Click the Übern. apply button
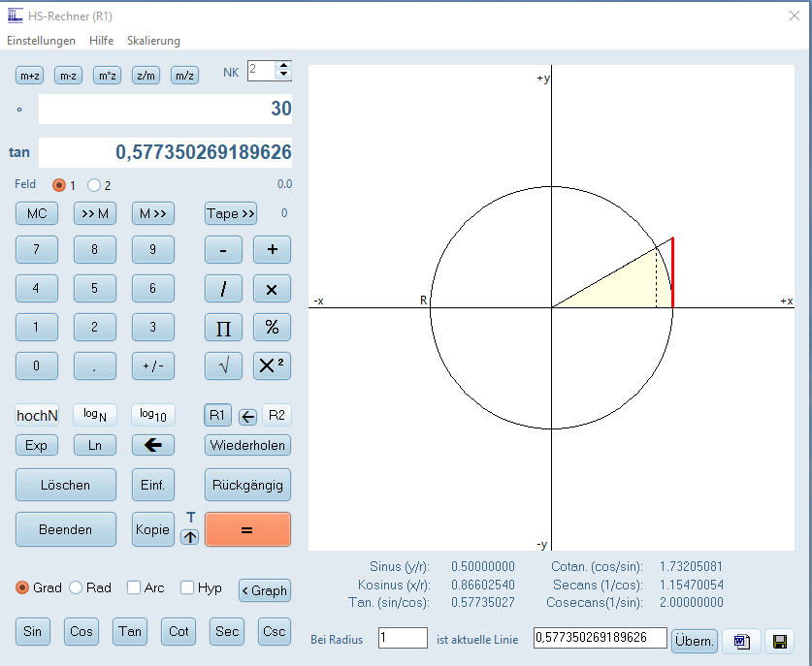The image size is (812, 666). pos(695,641)
